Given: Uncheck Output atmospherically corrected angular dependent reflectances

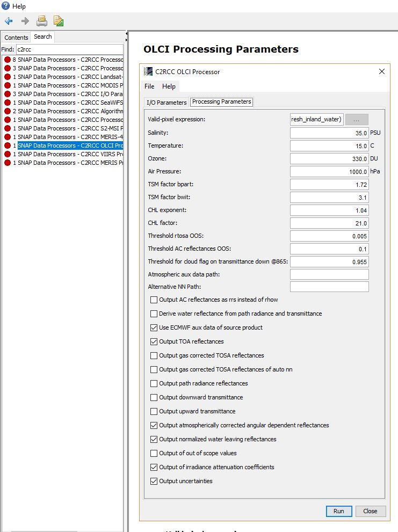Looking at the screenshot, I should 154,425.
